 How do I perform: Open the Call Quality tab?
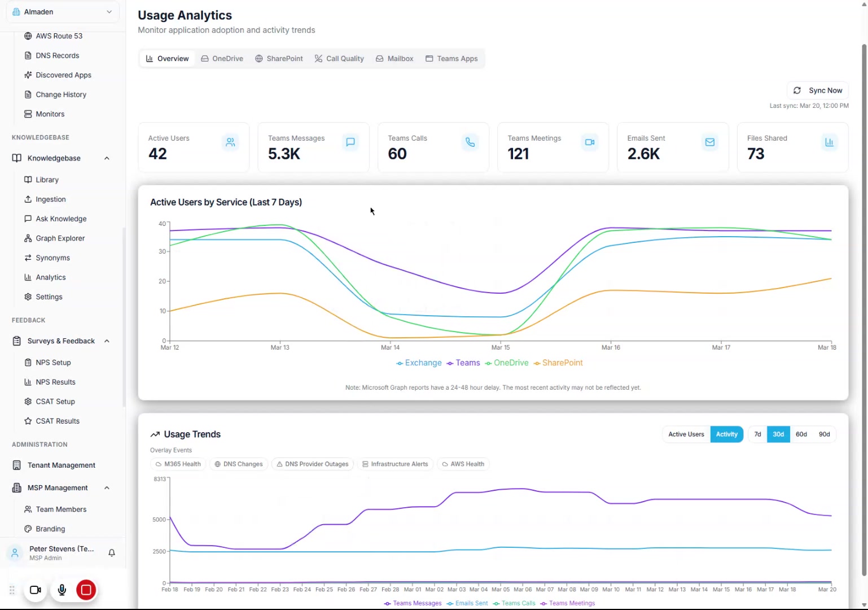tap(339, 59)
